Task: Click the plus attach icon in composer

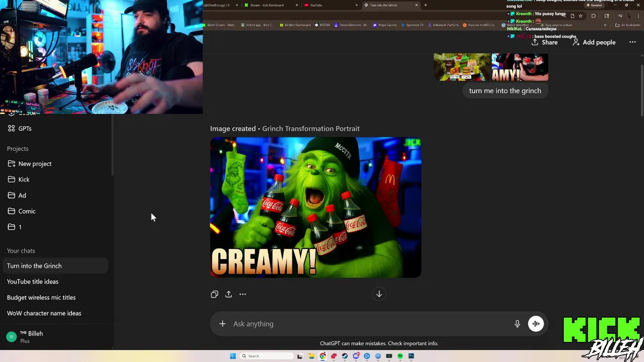Action: (222, 324)
